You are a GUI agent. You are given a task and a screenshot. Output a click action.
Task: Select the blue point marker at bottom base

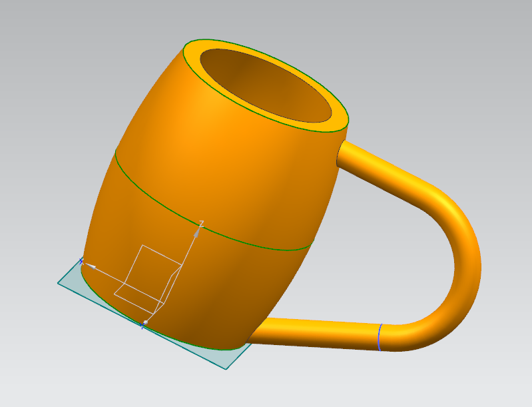tap(142, 325)
